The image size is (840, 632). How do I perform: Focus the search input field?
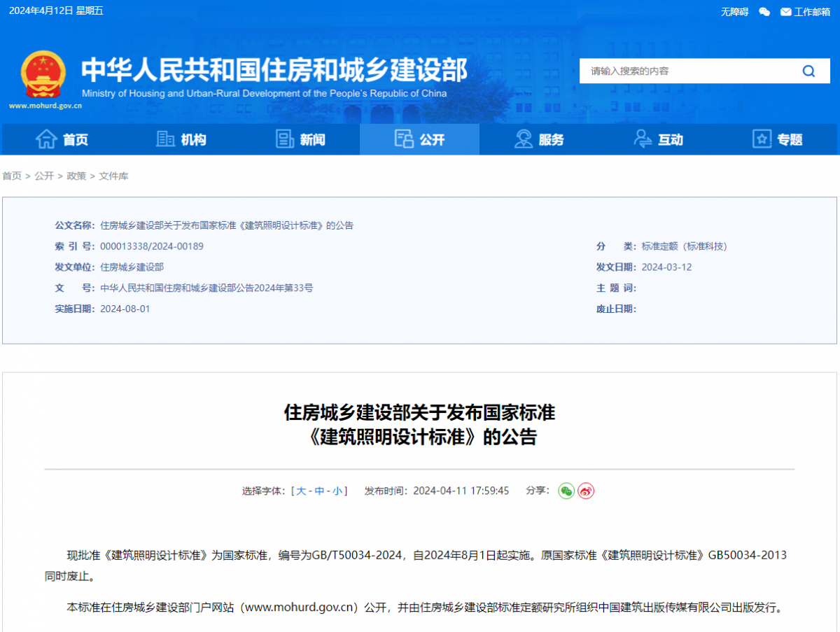[686, 71]
